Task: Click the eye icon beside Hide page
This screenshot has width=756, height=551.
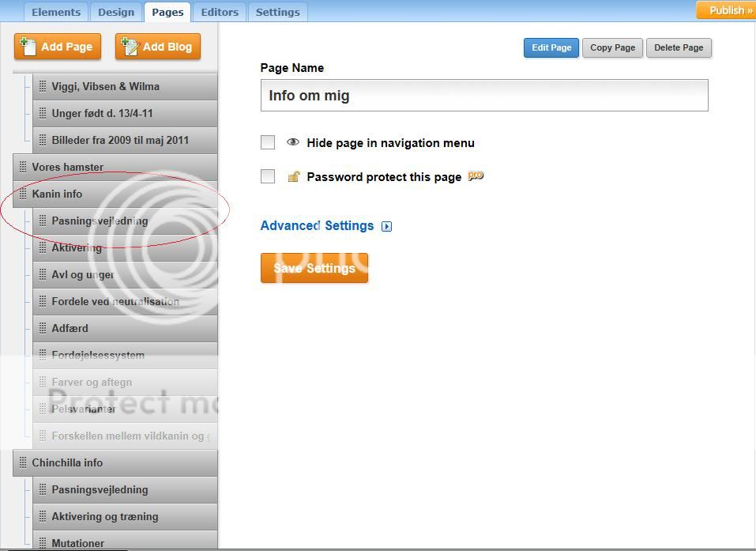Action: coord(293,143)
